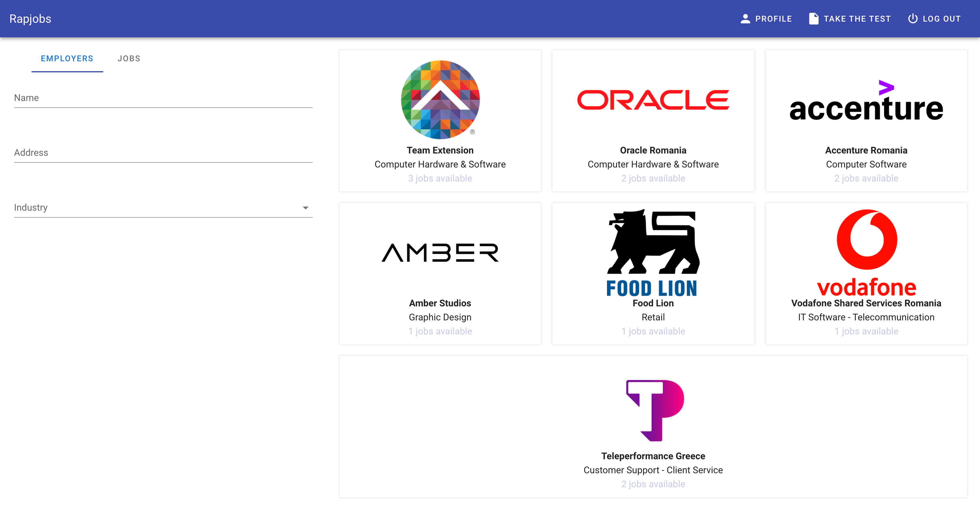Click Teleperformance Greece 2 jobs available text
Viewport: 980px width, 510px height.
(653, 484)
